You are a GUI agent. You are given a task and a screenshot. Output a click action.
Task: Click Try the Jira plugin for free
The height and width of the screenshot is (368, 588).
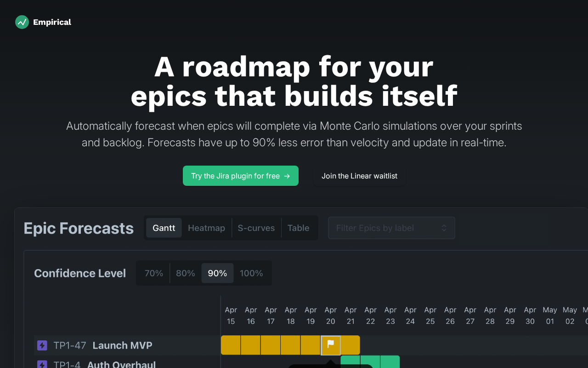235,176
